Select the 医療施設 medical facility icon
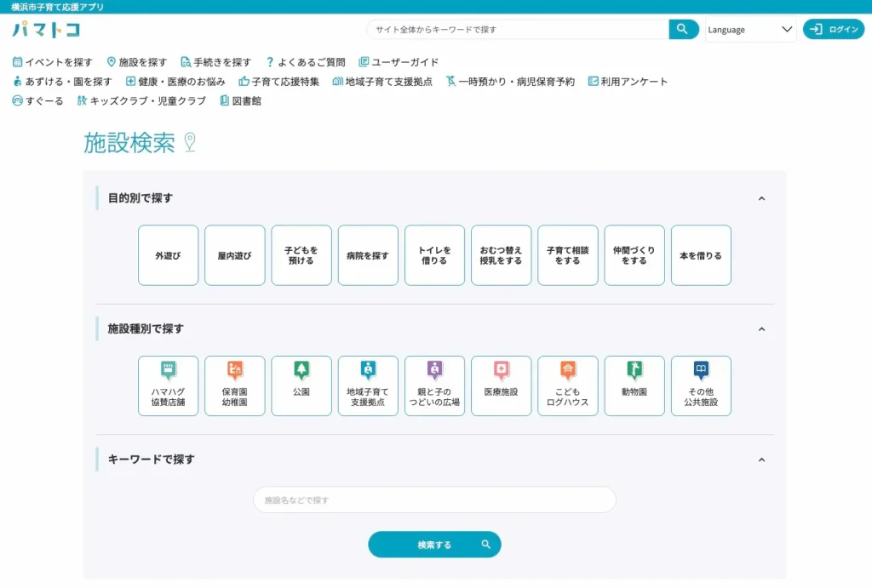 (x=501, y=385)
